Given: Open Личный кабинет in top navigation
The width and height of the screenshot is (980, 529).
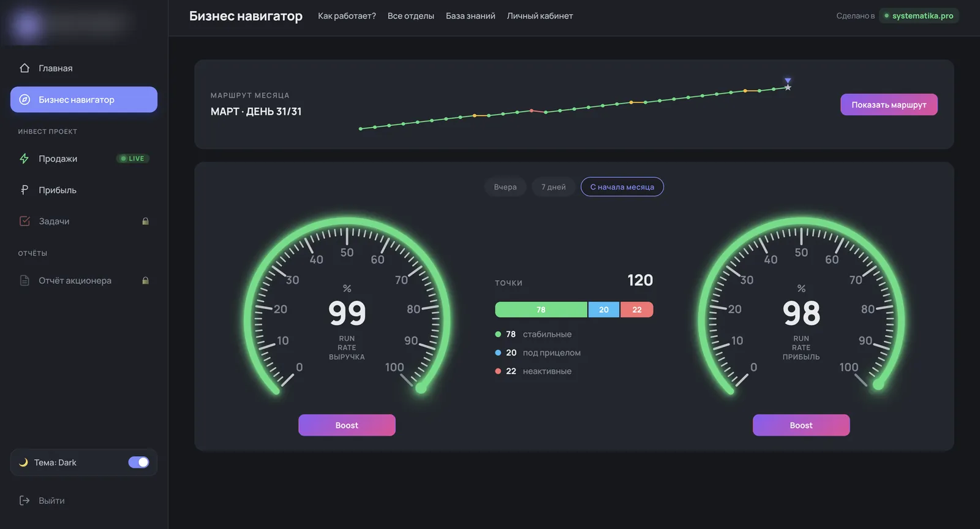Looking at the screenshot, I should pos(540,16).
